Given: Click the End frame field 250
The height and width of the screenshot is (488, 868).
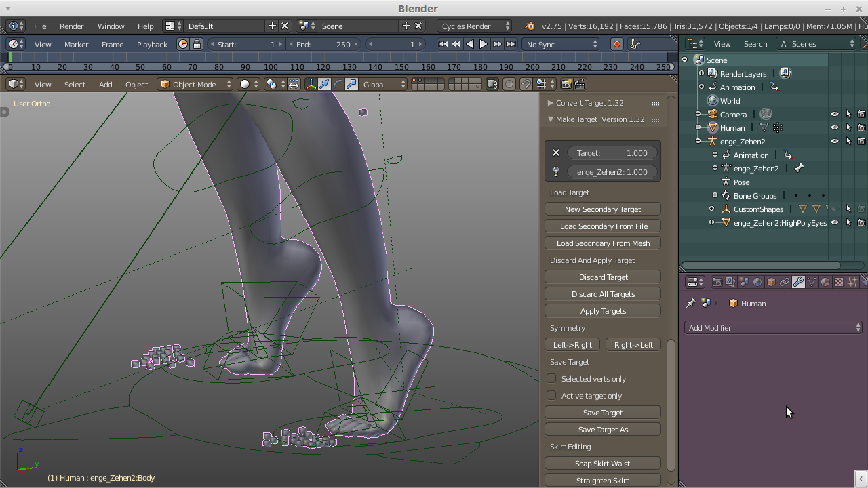Looking at the screenshot, I should pyautogui.click(x=323, y=44).
